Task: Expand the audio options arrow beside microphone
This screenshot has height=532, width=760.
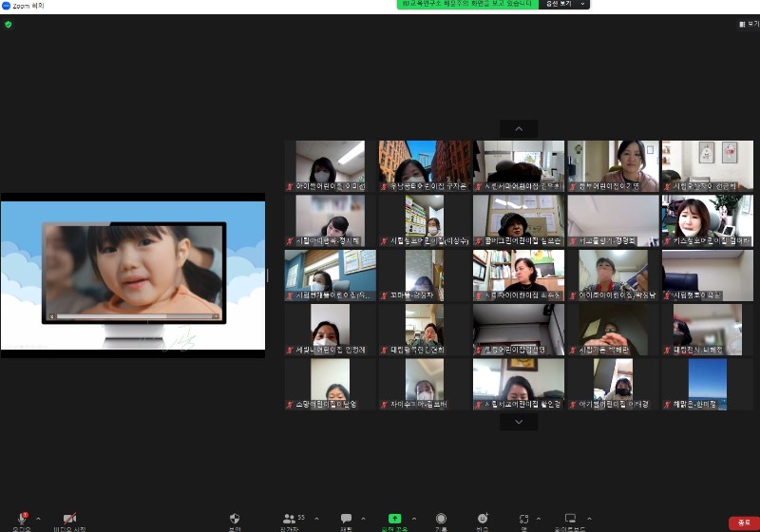Action: click(39, 519)
